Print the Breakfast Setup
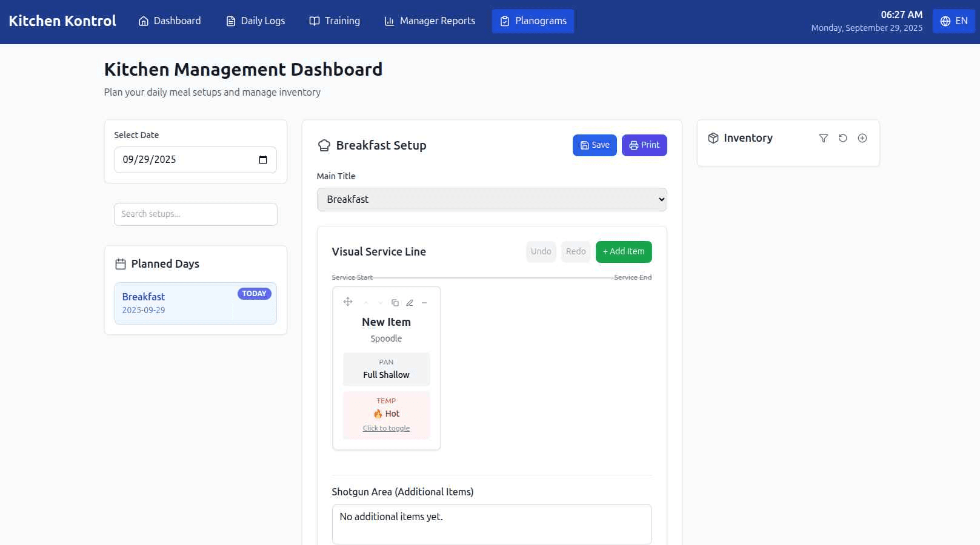980x545 pixels. (644, 145)
